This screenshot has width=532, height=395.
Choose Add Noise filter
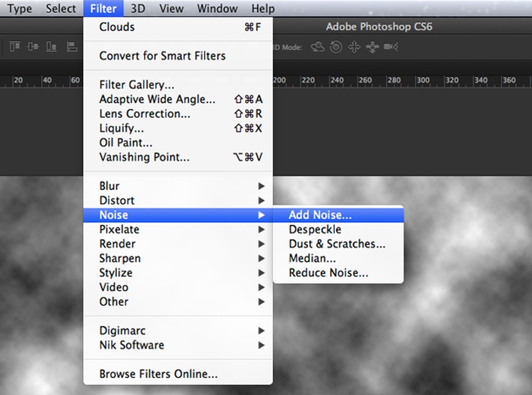(x=338, y=215)
